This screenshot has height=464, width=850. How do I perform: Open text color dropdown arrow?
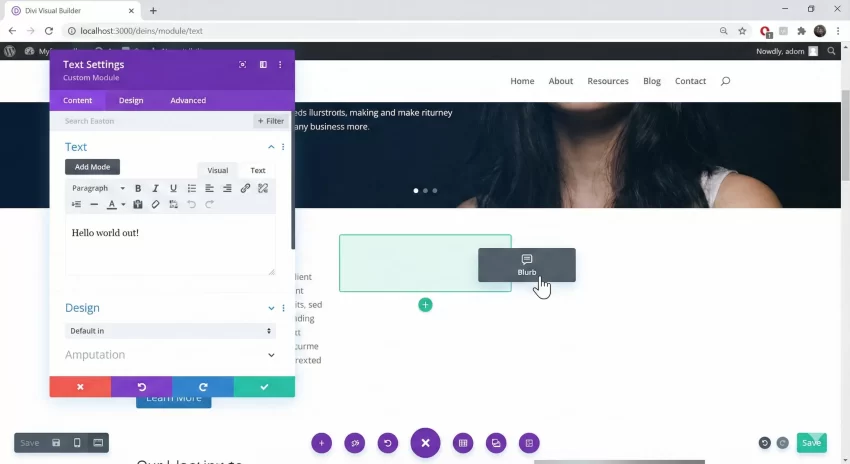pyautogui.click(x=123, y=204)
